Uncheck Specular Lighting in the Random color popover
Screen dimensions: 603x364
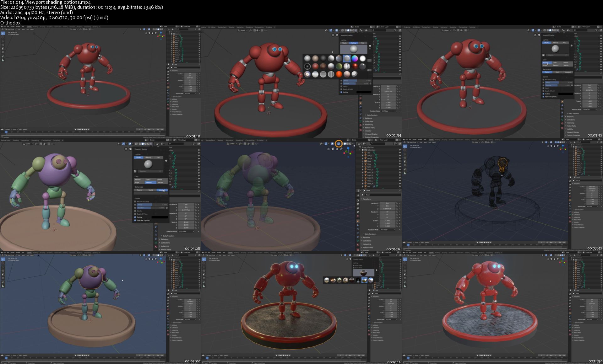pos(135,220)
